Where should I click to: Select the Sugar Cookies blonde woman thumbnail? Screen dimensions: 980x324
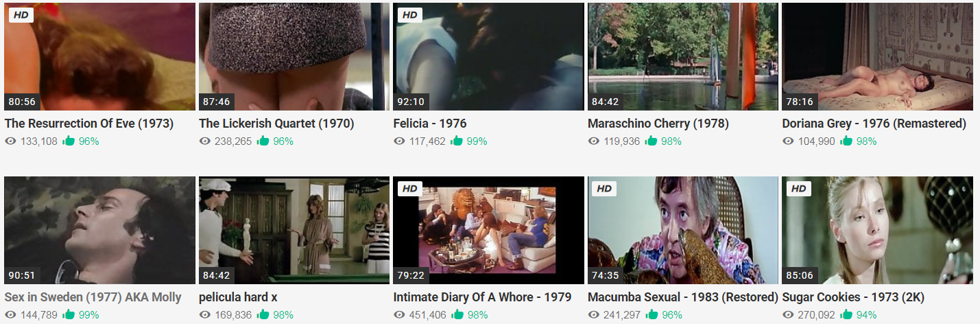[x=877, y=230]
